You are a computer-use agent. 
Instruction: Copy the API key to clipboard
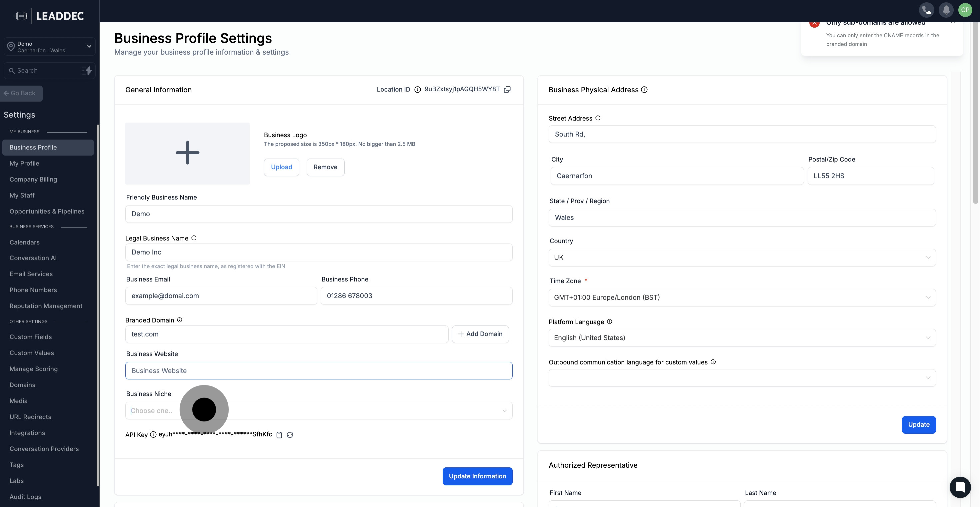pos(279,435)
